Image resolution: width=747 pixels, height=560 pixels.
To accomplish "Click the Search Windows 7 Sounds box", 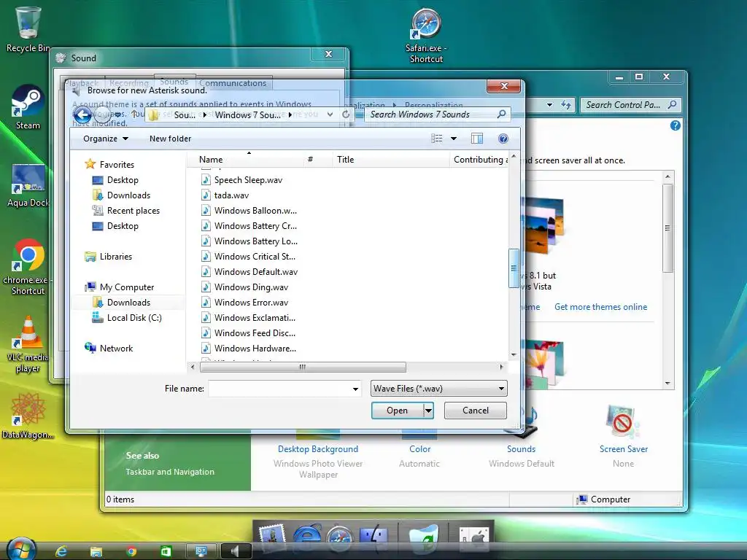I will (438, 114).
